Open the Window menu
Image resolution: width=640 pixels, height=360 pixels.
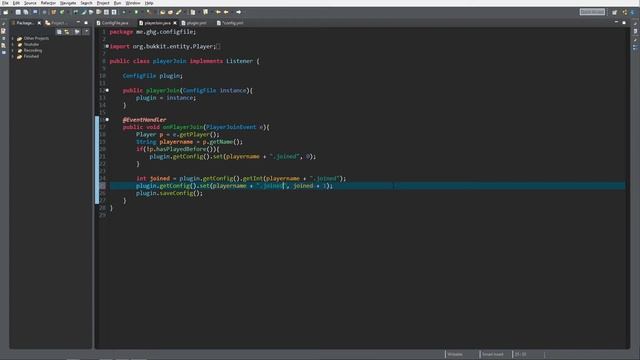[x=133, y=3]
